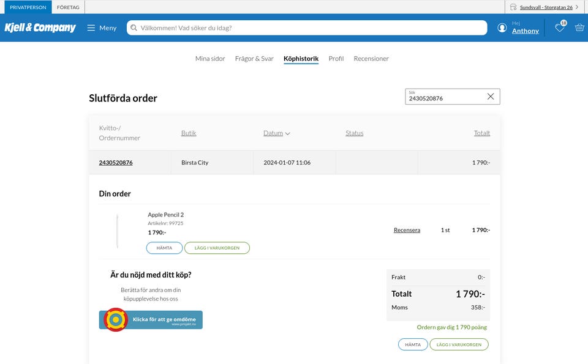This screenshot has height=364, width=588.
Task: Clear the order search with X
Action: pos(491,97)
